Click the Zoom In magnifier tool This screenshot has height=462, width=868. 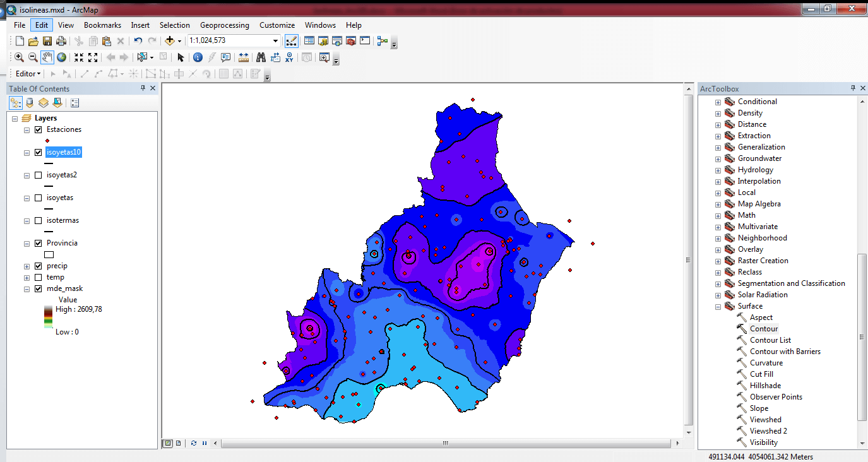point(19,57)
